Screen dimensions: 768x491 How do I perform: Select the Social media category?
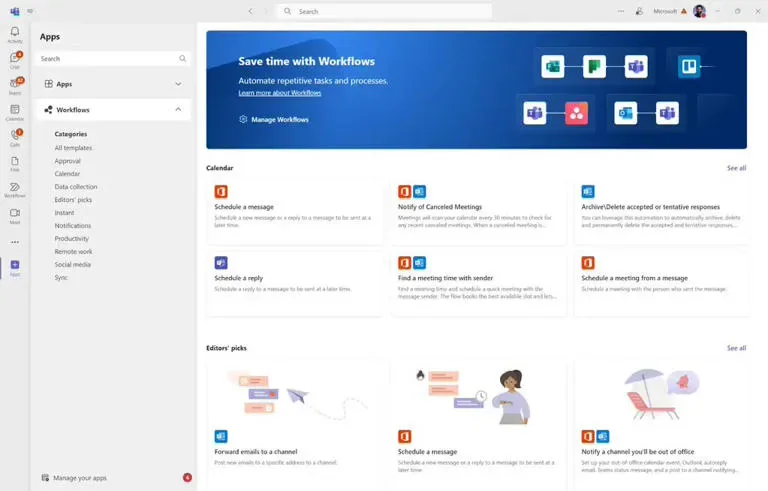(72, 265)
